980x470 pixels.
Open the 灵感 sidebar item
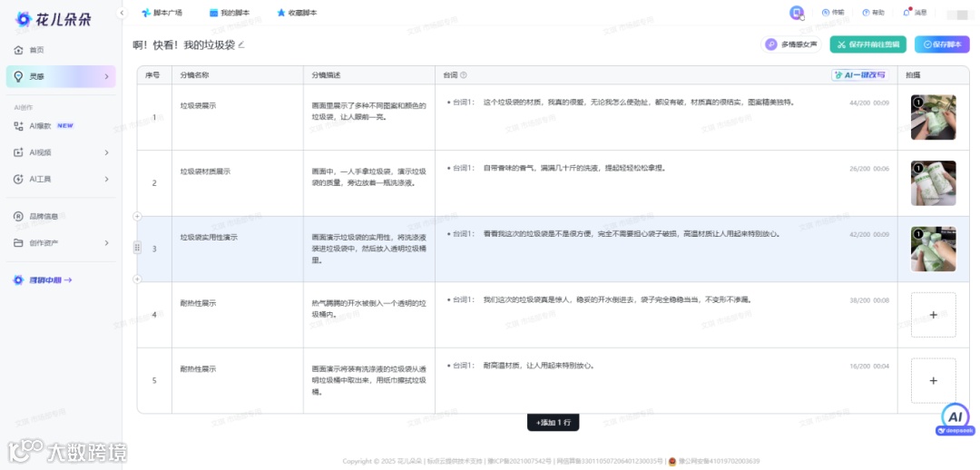pyautogui.click(x=61, y=76)
